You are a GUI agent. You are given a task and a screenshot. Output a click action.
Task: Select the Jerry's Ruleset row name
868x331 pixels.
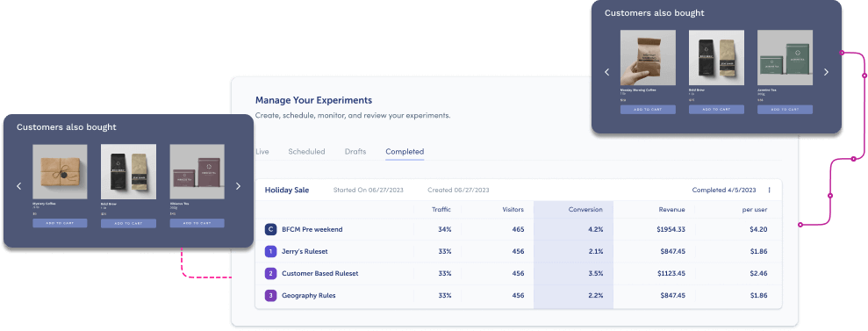click(305, 251)
